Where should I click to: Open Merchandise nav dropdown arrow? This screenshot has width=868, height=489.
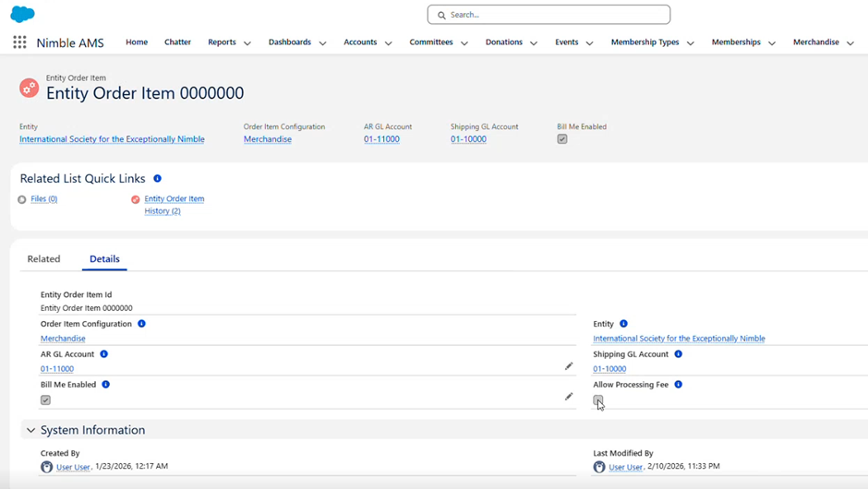[850, 42]
